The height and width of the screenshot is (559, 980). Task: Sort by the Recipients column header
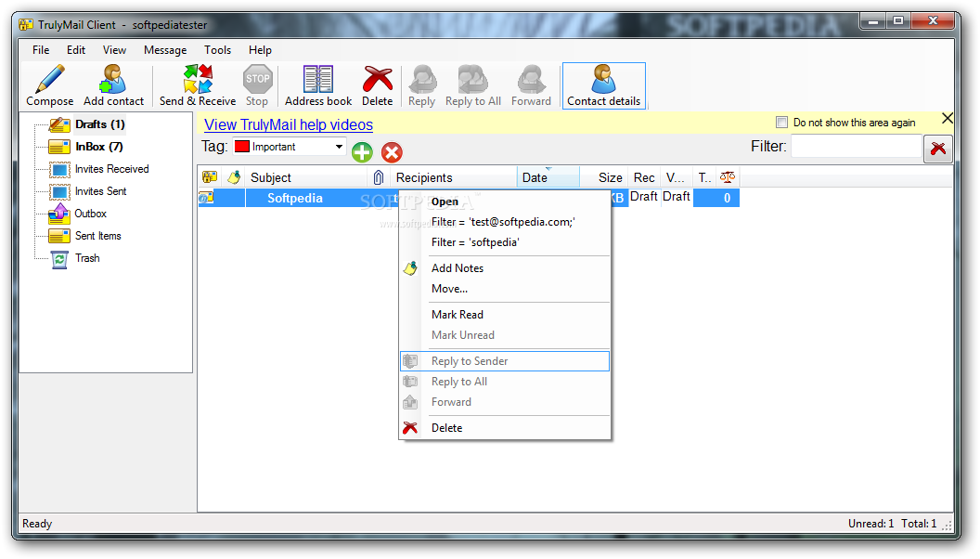point(453,177)
